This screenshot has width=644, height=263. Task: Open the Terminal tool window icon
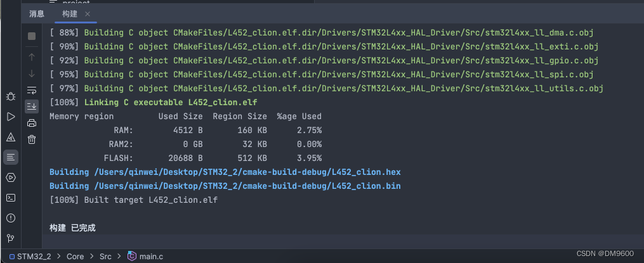[x=11, y=198]
